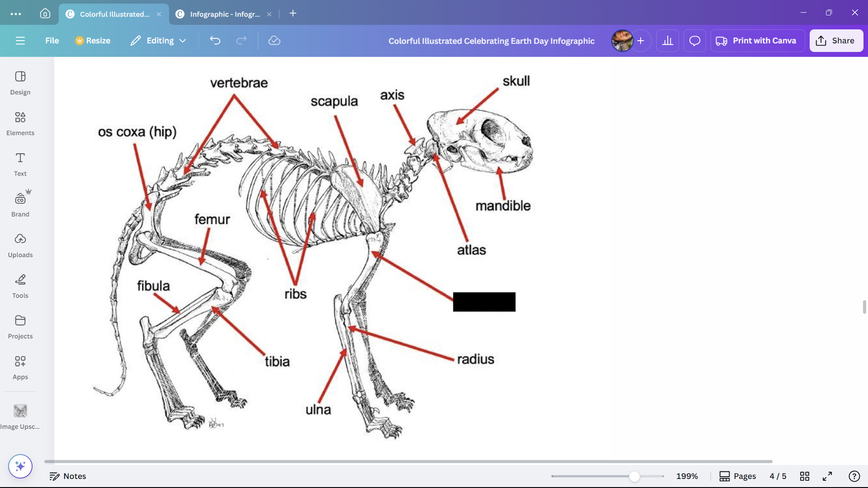The width and height of the screenshot is (868, 488).
Task: Click the axis label
Action: pos(392,95)
